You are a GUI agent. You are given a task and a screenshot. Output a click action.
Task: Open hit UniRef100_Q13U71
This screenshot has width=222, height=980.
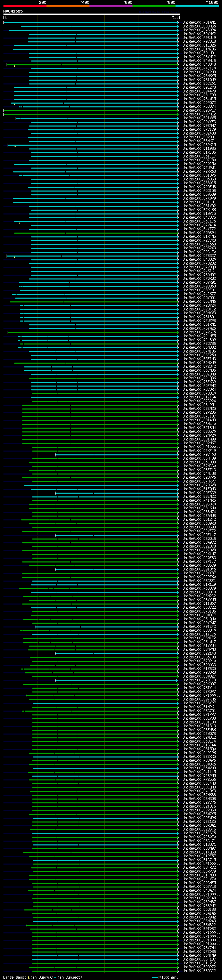(199, 844)
